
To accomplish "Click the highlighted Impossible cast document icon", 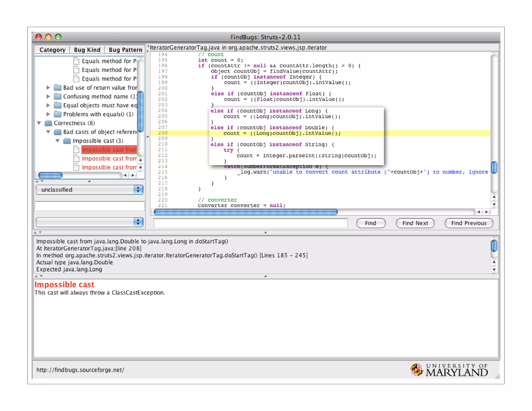I will click(x=76, y=150).
